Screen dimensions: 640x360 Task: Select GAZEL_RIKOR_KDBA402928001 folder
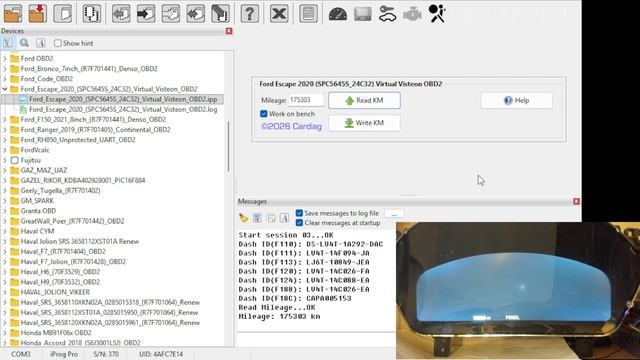pos(83,180)
